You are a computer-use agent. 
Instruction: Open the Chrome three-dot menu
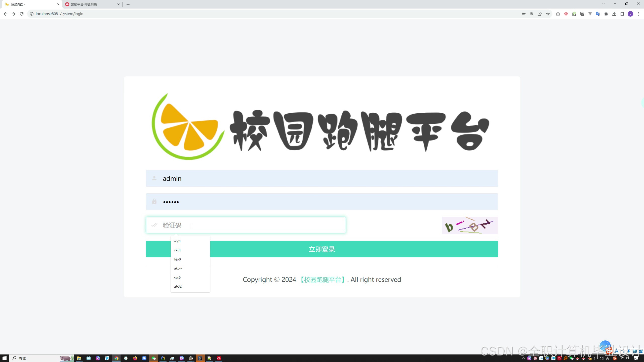coord(638,14)
